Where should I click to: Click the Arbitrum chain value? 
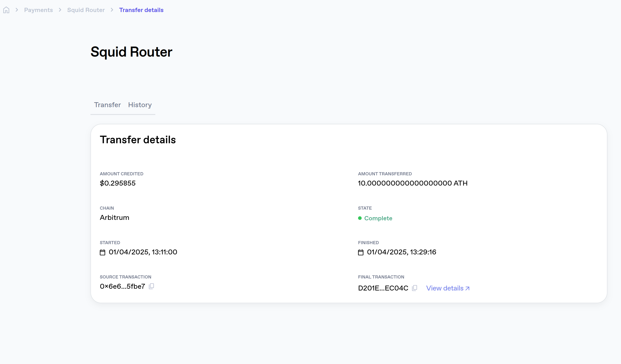pyautogui.click(x=114, y=217)
